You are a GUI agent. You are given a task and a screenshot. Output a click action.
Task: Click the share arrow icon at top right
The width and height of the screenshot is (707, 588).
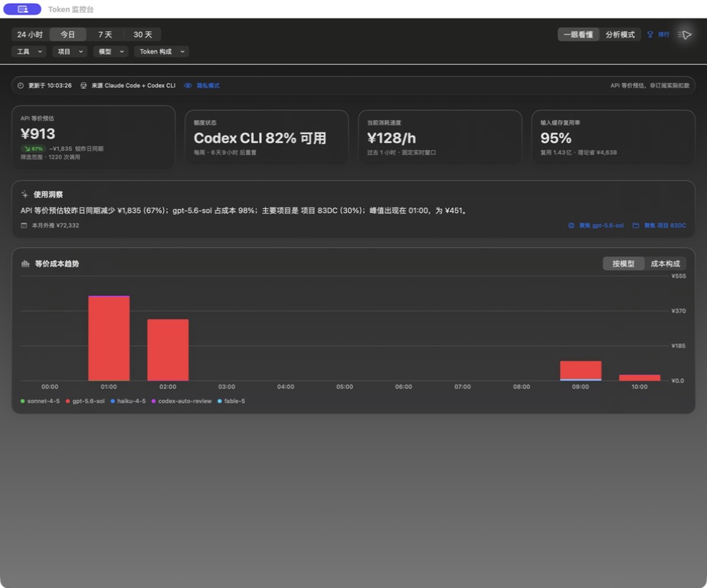point(685,34)
